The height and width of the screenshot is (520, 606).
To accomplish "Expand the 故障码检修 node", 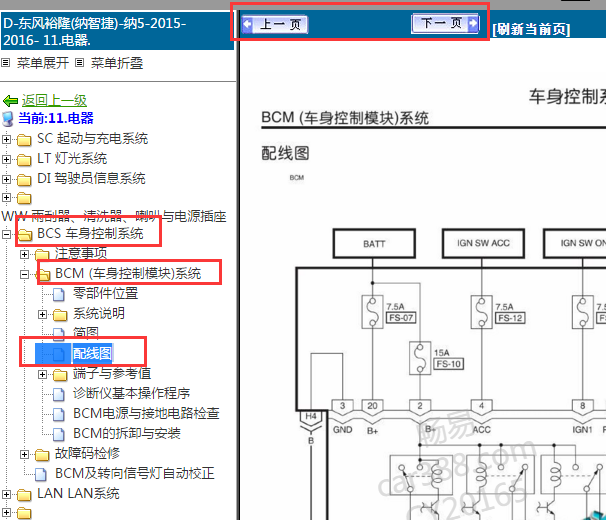I will 24,454.
